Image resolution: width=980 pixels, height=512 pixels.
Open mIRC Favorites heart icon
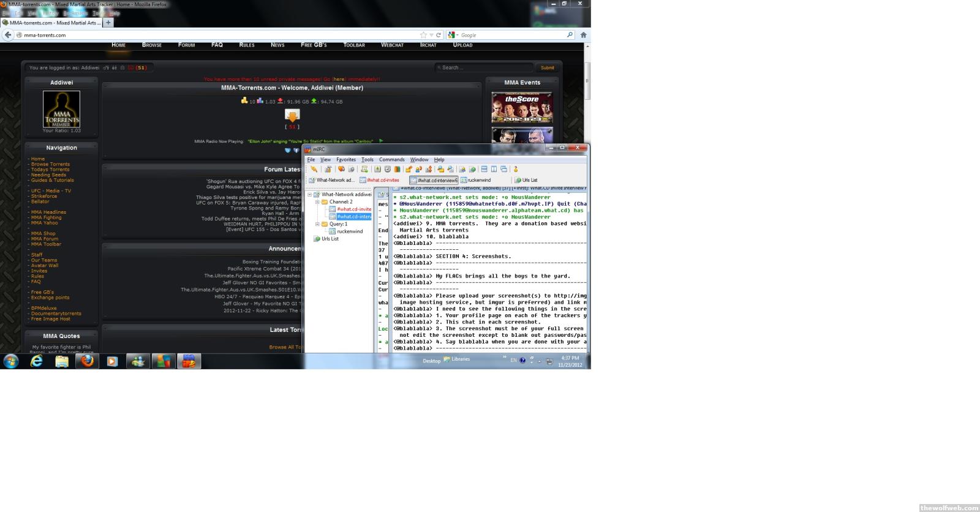tap(341, 170)
